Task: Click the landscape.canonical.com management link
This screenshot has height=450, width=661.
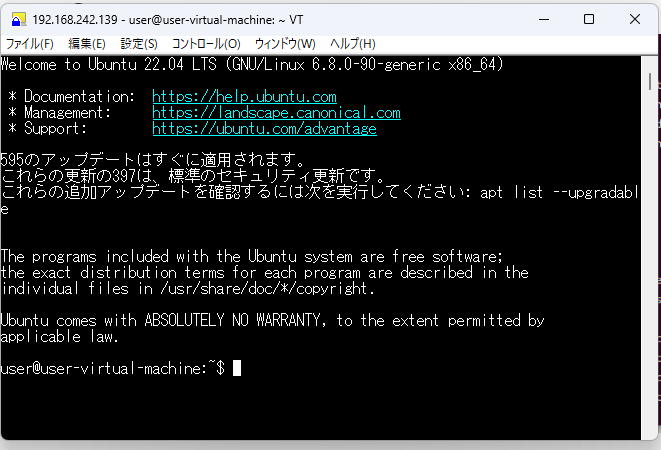Action: 276,113
